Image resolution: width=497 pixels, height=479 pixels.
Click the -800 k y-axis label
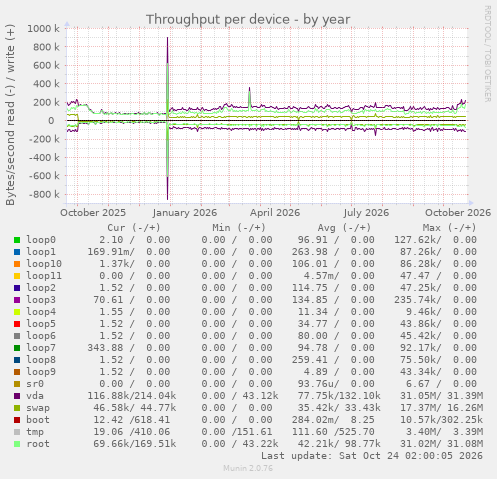(44, 194)
